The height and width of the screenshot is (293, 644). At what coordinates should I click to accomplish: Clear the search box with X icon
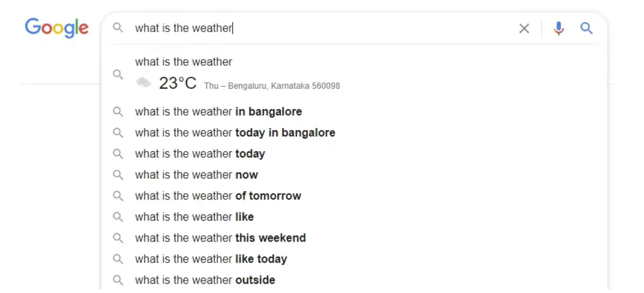coord(524,29)
